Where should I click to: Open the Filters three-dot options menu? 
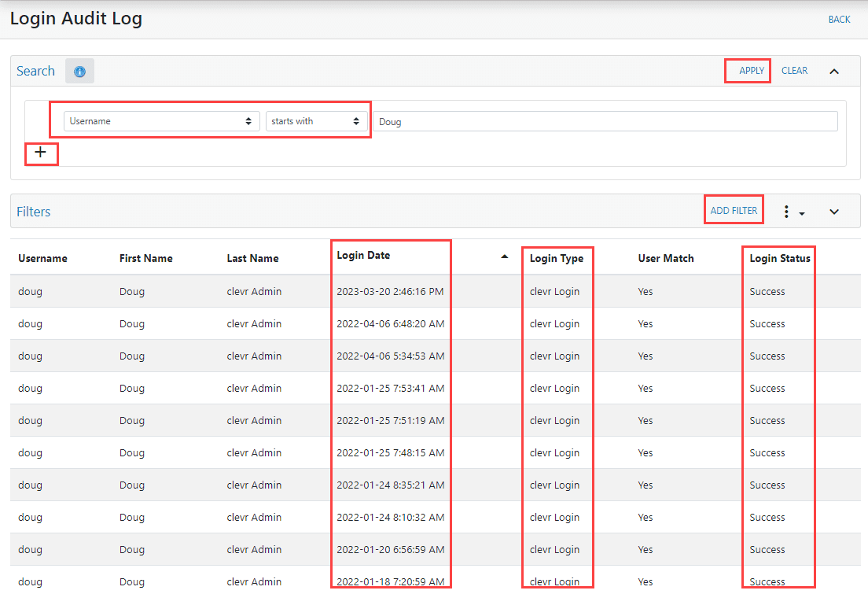tap(786, 211)
